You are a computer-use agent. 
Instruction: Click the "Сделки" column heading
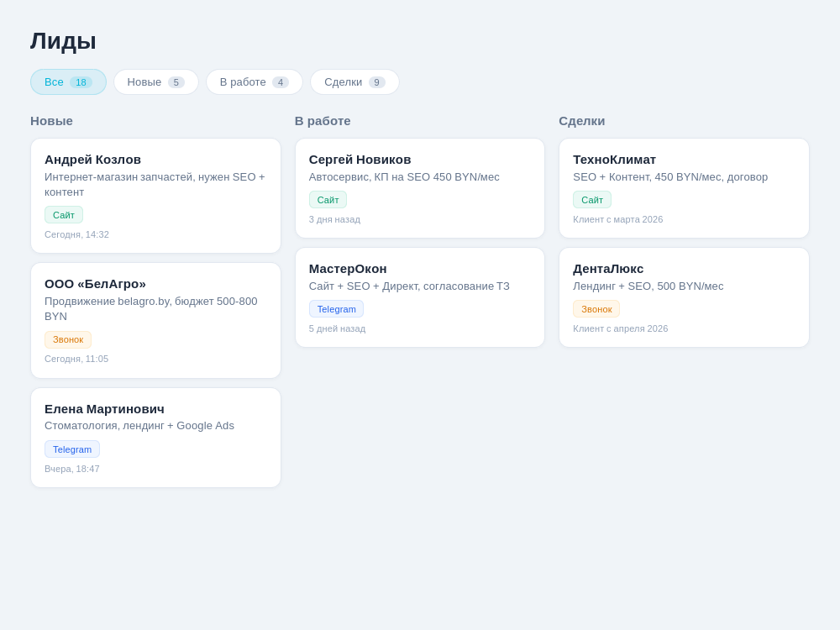[582, 121]
